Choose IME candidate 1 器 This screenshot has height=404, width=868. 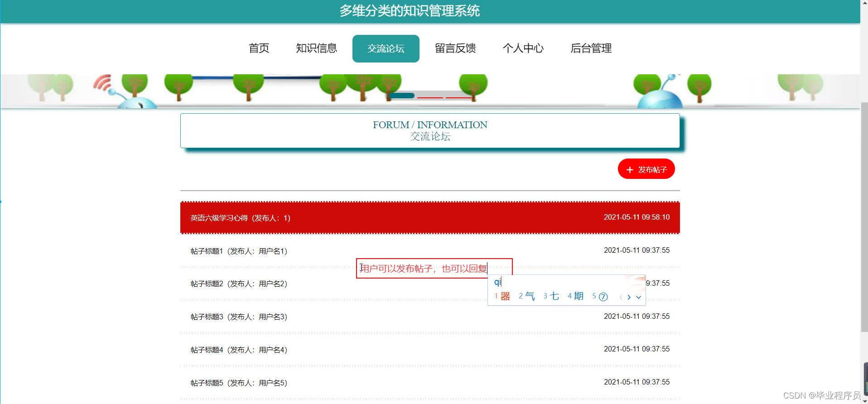point(502,296)
